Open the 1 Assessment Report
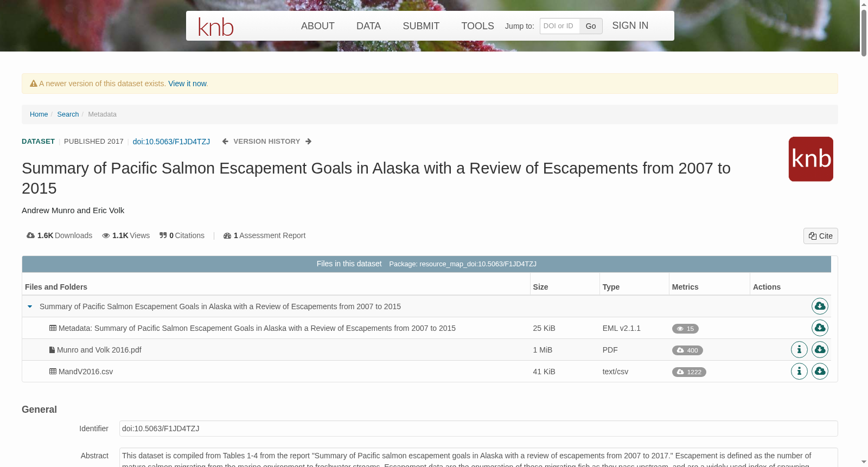Viewport: 868px width, 467px height. click(264, 235)
